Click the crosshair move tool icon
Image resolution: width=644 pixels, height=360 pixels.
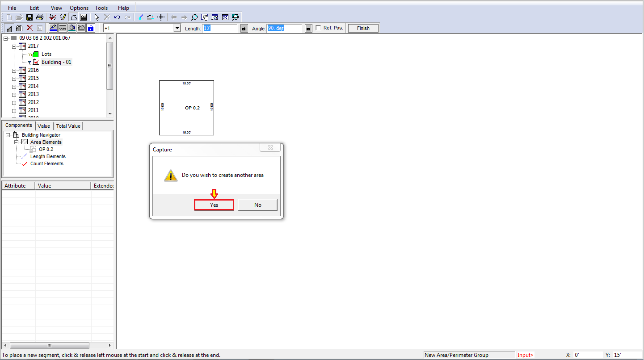tap(161, 17)
